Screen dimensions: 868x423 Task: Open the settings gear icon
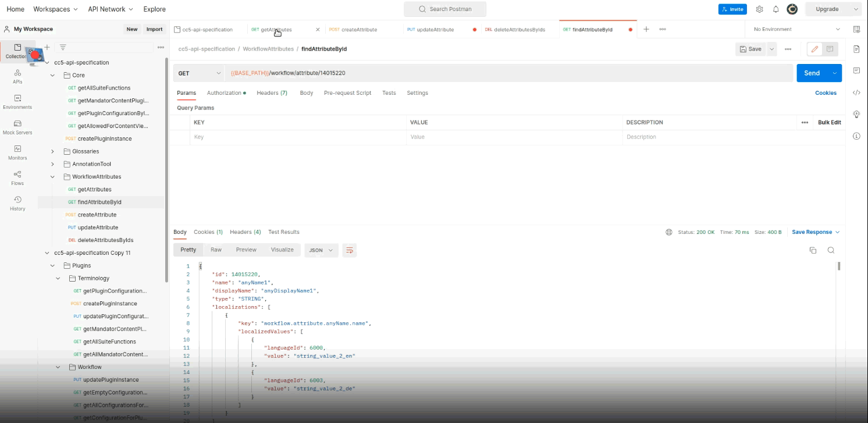pos(759,9)
